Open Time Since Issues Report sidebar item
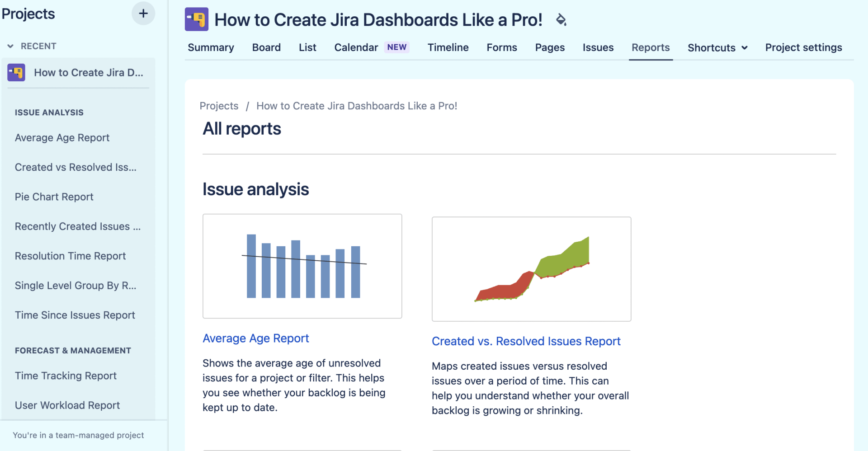The height and width of the screenshot is (451, 868). click(x=75, y=315)
